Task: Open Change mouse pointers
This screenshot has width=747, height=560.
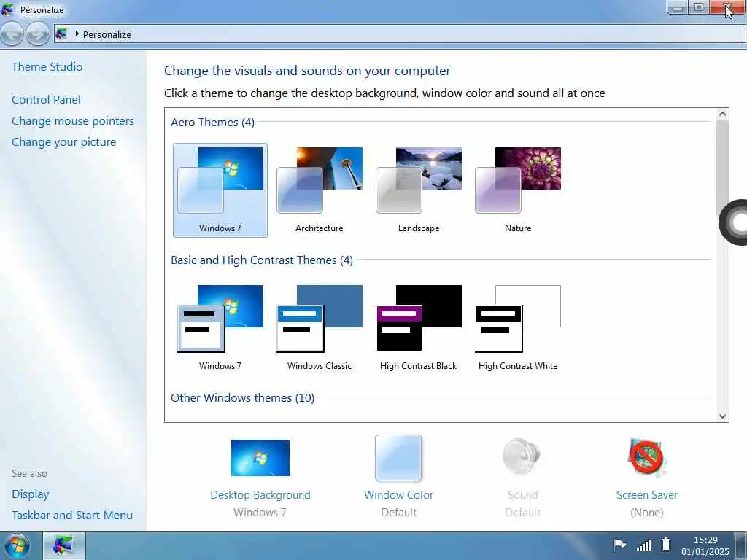Action: (73, 121)
